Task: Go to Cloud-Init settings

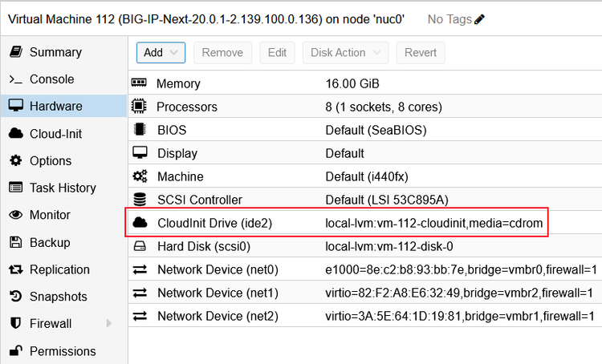Action: coord(55,134)
